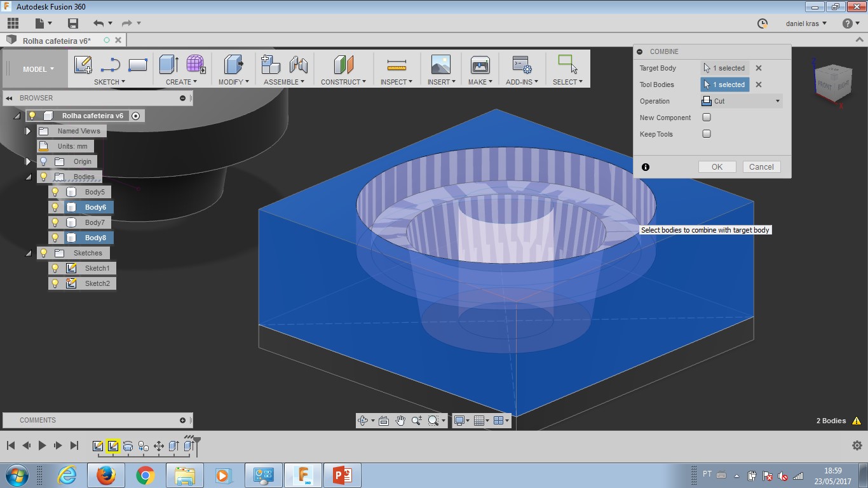Open the MODEL workspace dropdown
Viewport: 868px width, 488px height.
click(x=38, y=69)
